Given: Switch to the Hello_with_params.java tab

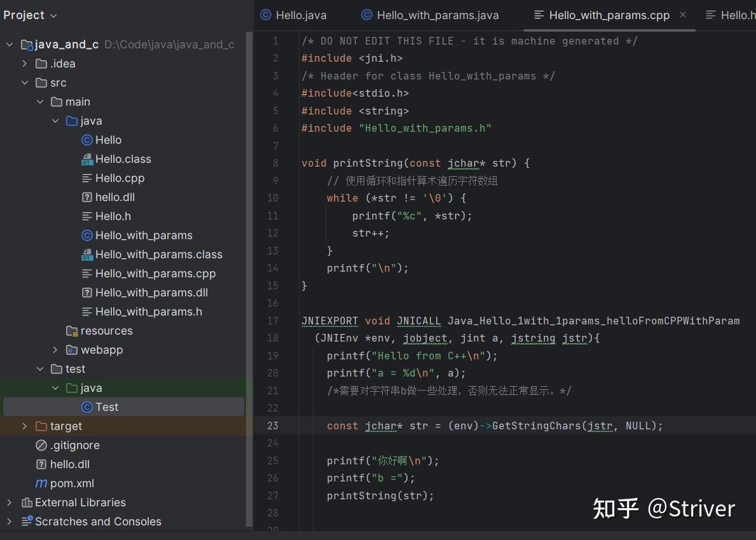Looking at the screenshot, I should point(430,15).
